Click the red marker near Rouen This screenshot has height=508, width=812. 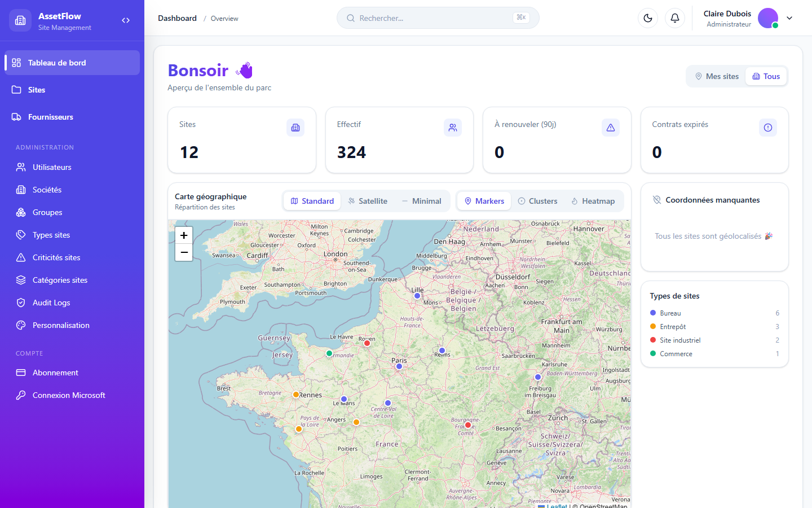click(x=367, y=343)
